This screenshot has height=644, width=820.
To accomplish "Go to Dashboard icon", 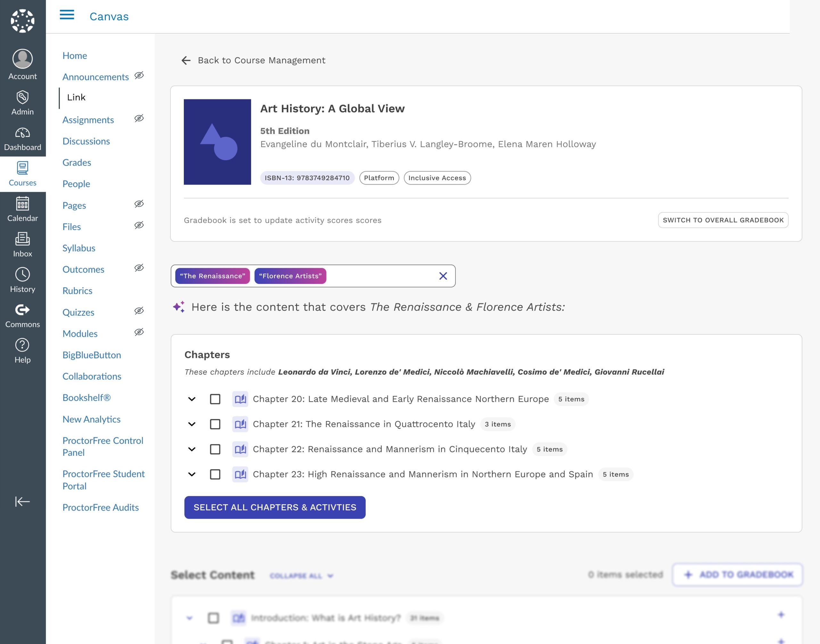I will 23,133.
